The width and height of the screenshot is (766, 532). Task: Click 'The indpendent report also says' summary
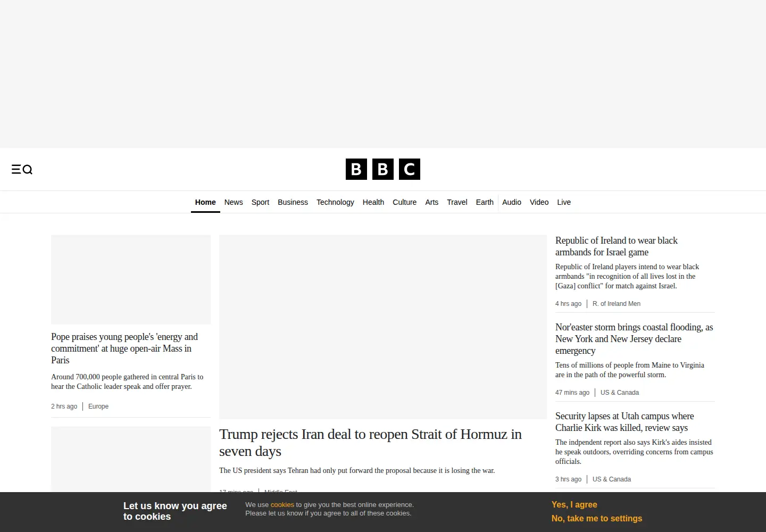(634, 452)
